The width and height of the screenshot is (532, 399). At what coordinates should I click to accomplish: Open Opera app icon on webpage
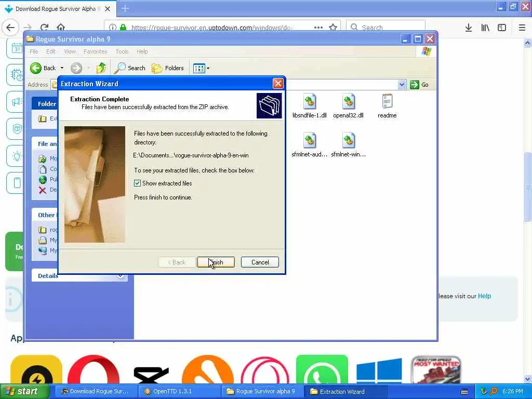coord(94,369)
